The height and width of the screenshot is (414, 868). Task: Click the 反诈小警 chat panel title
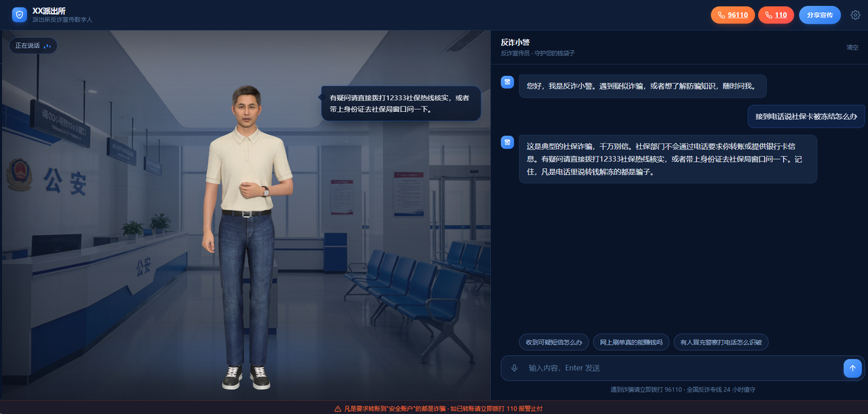(515, 42)
